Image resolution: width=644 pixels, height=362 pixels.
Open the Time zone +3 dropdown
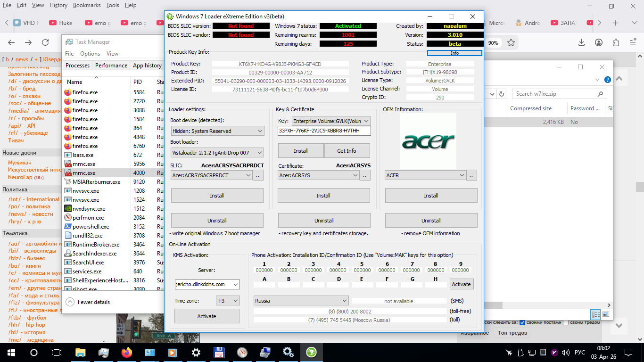pos(228,301)
